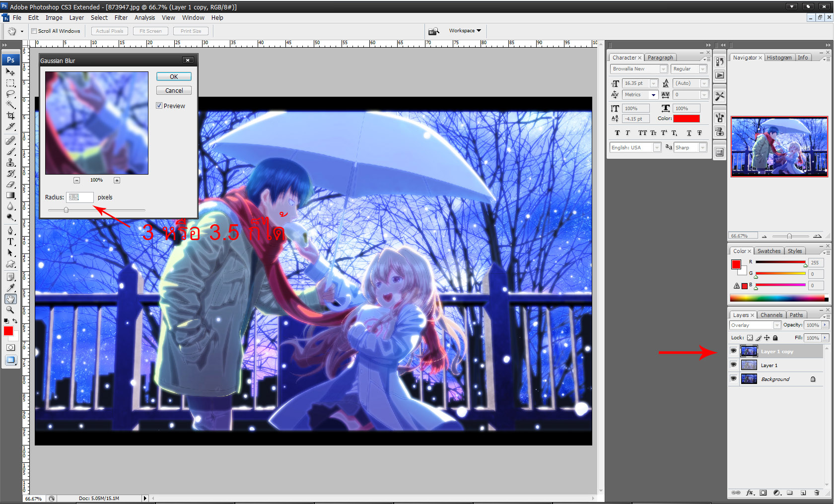Select the Path Selection tool
Viewport: 836px width, 504px height.
10,252
